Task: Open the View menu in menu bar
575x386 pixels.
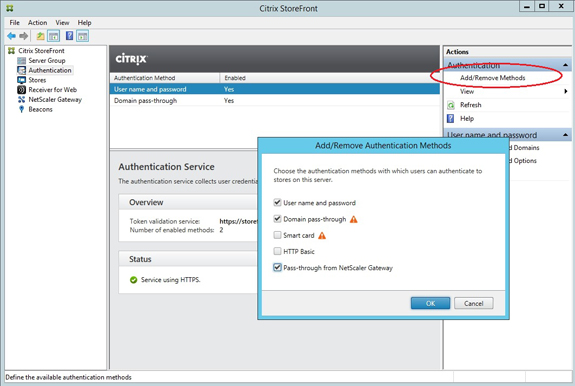Action: pyautogui.click(x=62, y=23)
